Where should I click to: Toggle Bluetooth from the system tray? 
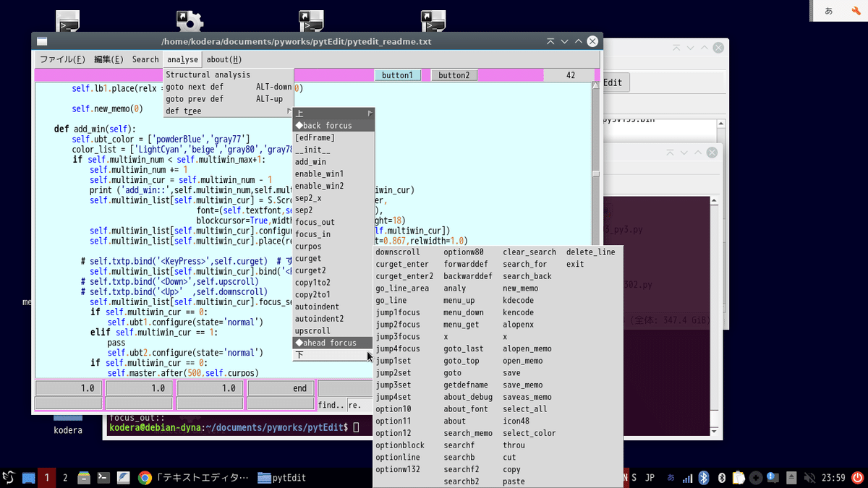pyautogui.click(x=703, y=477)
